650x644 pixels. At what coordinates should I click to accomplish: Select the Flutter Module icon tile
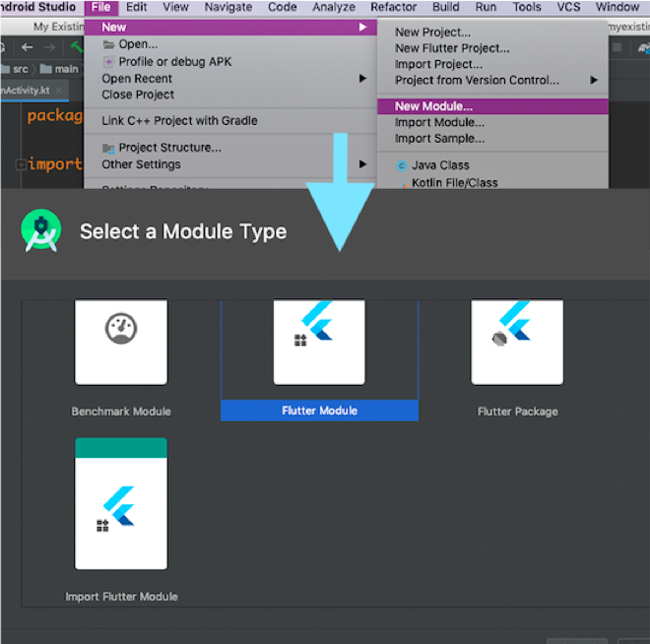tap(319, 342)
